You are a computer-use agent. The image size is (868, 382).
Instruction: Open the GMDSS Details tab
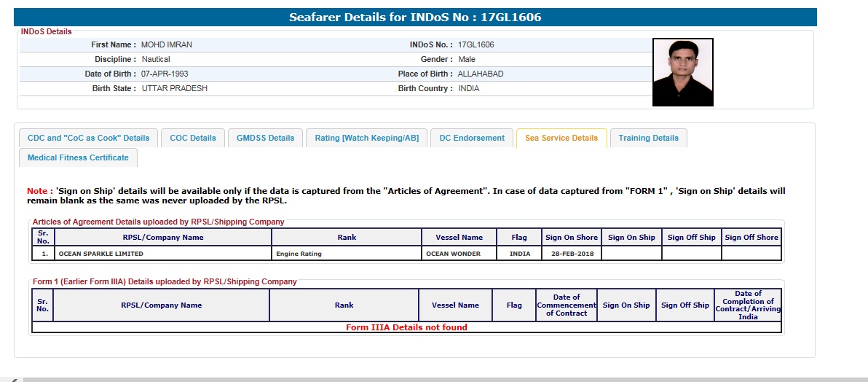click(x=265, y=138)
